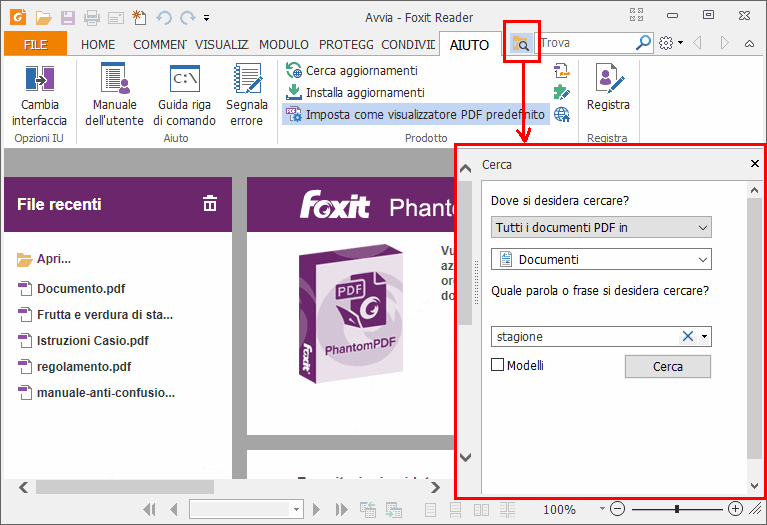Click Cambia interfaccia button

click(39, 96)
